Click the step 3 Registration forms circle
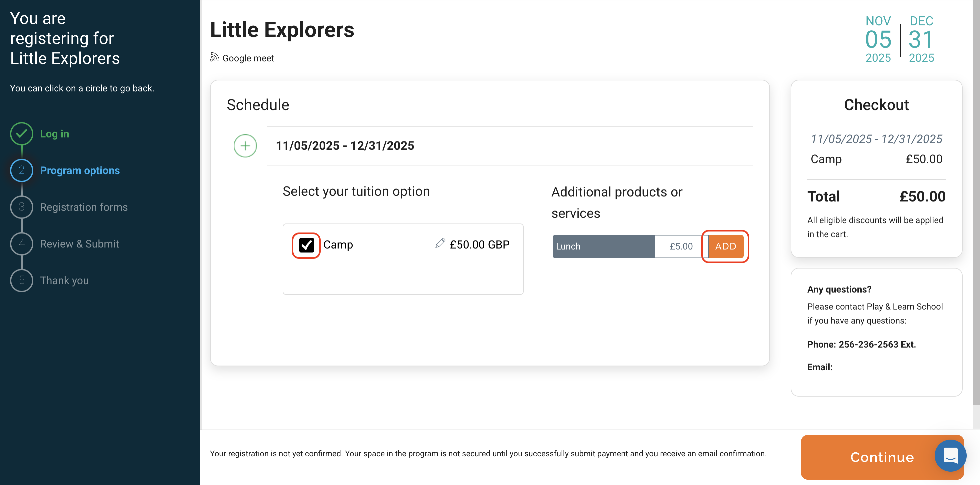 coord(22,207)
